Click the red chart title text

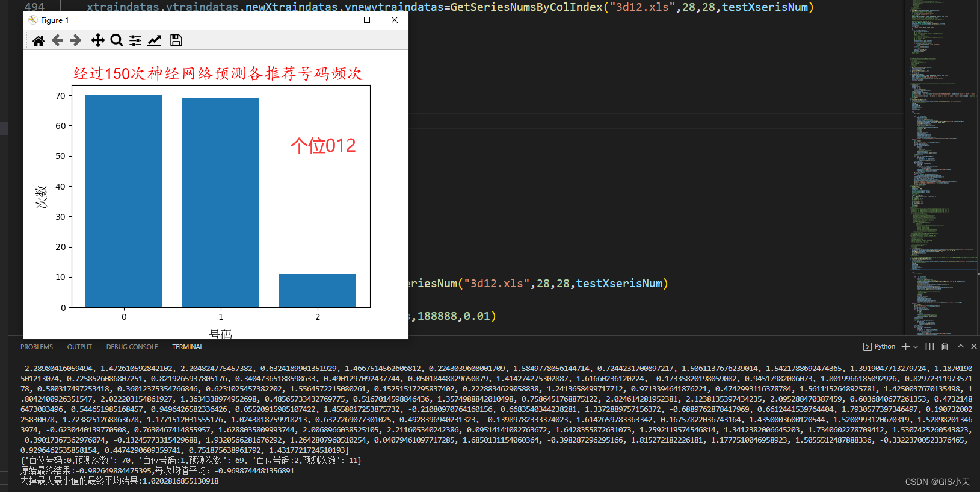click(x=218, y=73)
